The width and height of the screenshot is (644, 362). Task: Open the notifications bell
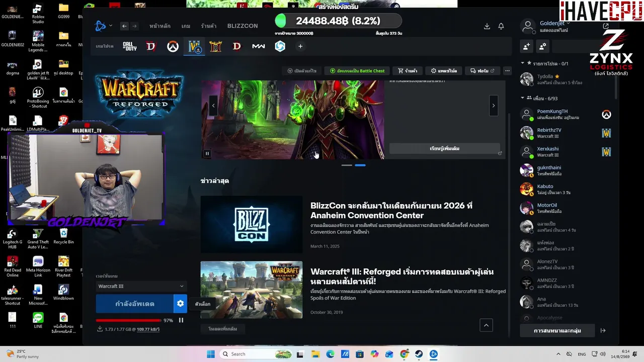501,26
